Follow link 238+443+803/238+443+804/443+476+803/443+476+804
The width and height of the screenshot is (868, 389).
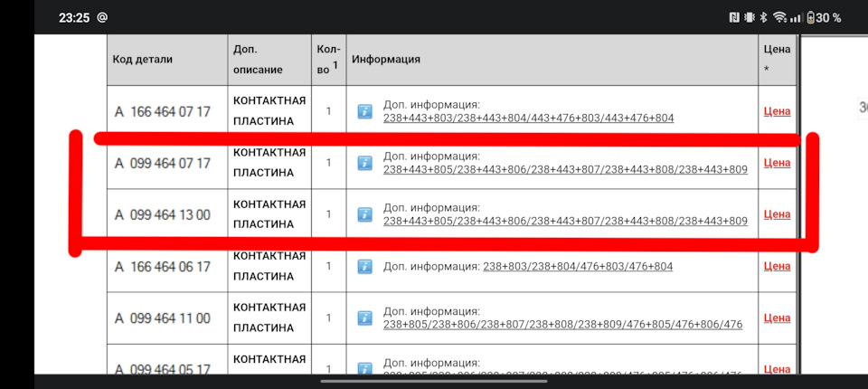coord(528,118)
